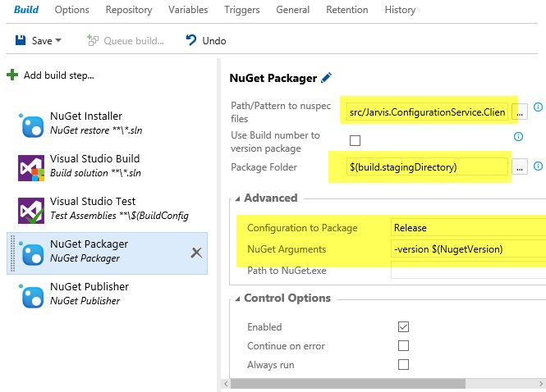Click Queue build... text button
Screen dimensions: 546x392
[x=134, y=41]
